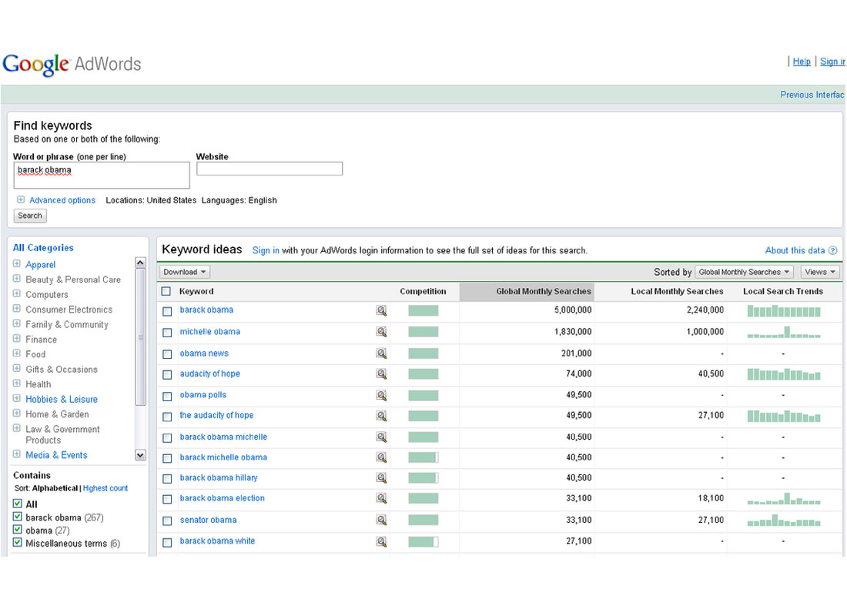Expand the Hobbies & Leisure category
Image resolution: width=847 pixels, height=616 pixels.
17,399
